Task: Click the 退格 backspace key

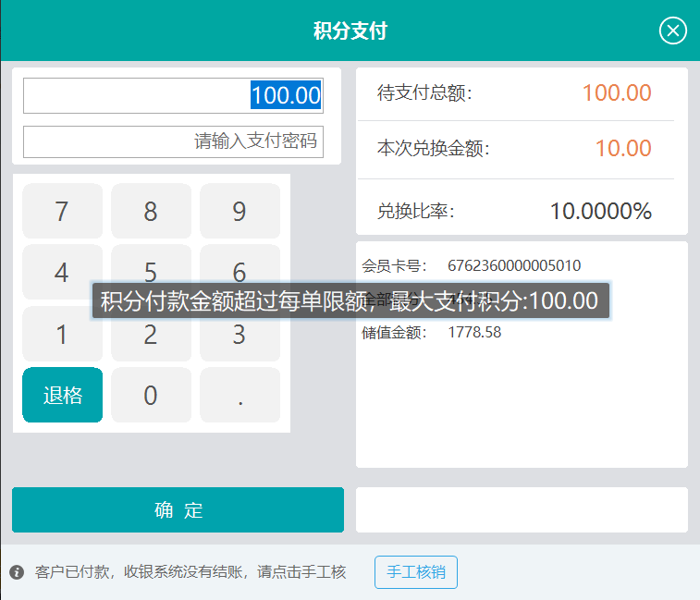Action: tap(62, 395)
